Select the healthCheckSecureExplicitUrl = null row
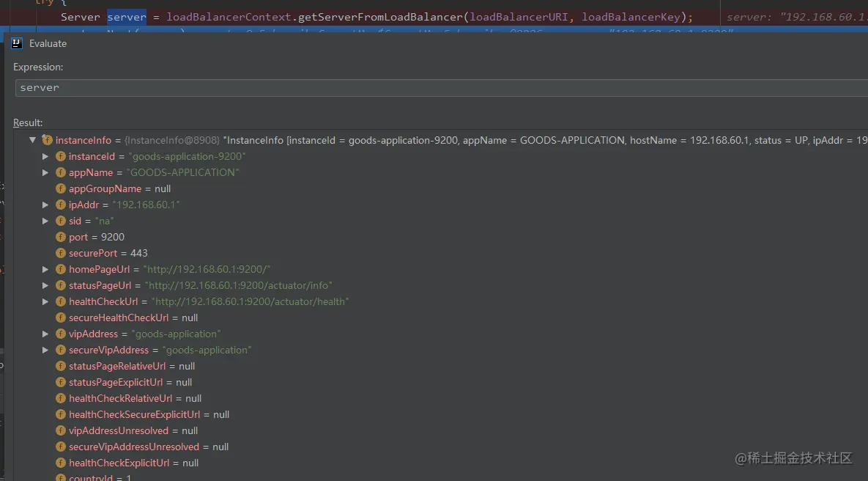Screen dimensions: 868x481 (149, 414)
